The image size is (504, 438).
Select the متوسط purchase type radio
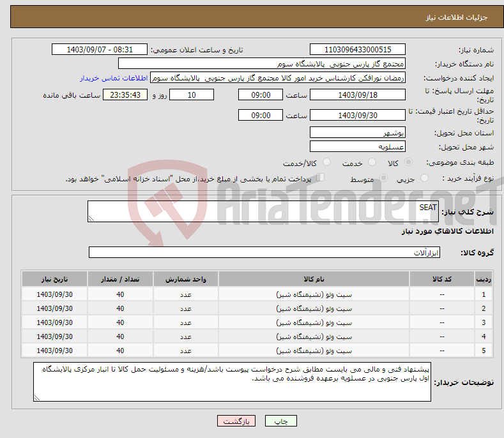[x=383, y=177]
